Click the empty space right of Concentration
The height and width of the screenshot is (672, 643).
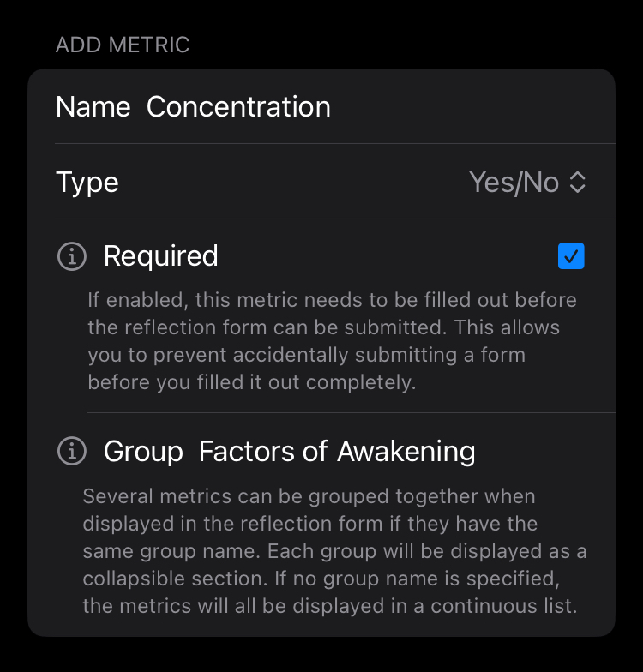click(x=472, y=107)
